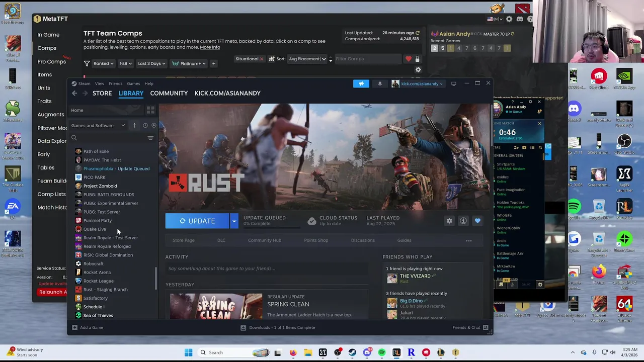
Task: Expand kick.com/asianandy account dropdown
Action: click(417, 83)
